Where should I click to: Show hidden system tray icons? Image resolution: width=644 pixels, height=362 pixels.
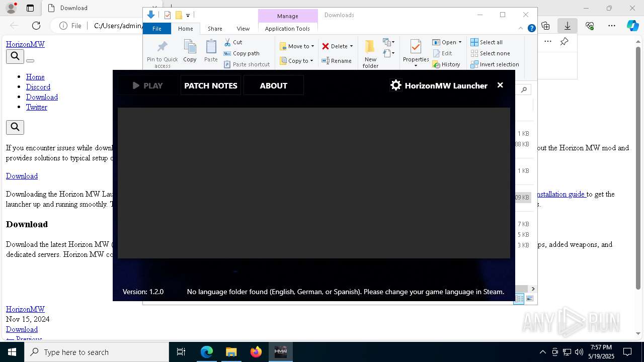(x=542, y=352)
